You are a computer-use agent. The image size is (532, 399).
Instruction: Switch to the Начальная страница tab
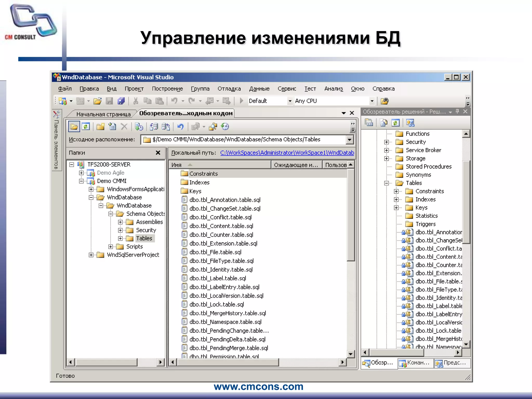point(103,114)
